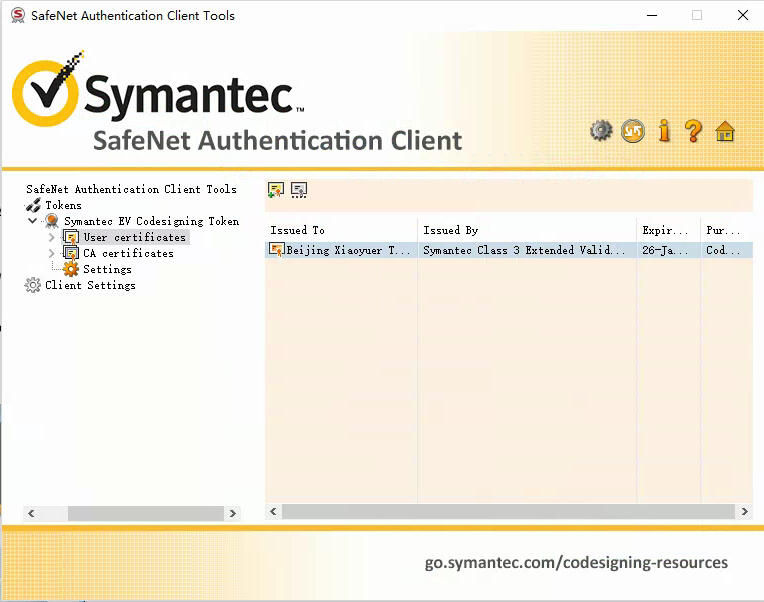764x602 pixels.
Task: Click the User certificates folder icon
Action: 71,238
